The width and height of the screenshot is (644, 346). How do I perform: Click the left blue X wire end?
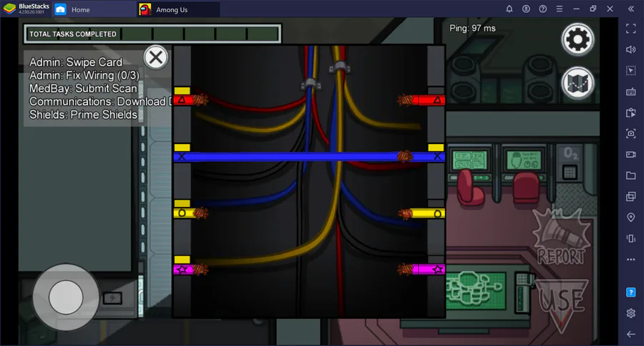point(182,157)
